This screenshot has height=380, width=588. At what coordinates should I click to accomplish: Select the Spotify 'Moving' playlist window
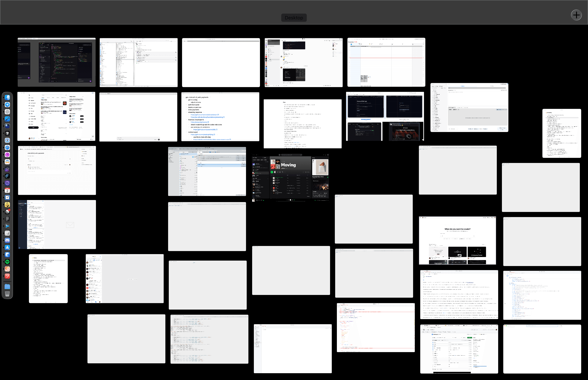coord(290,178)
